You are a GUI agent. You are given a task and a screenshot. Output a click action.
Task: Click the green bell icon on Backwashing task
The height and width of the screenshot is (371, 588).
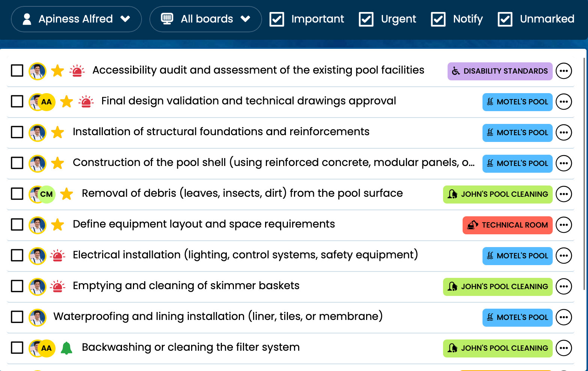tap(66, 348)
